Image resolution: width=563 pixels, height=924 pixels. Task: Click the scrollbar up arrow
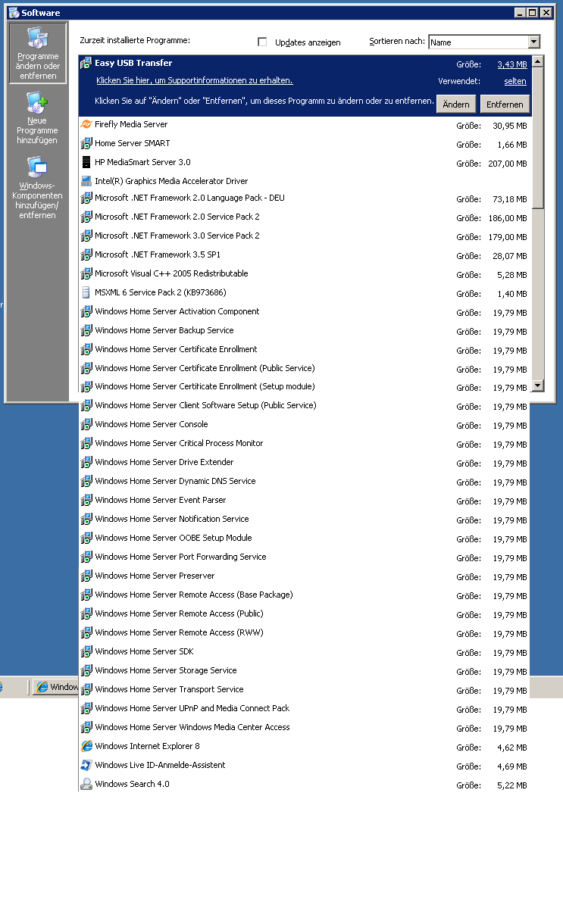(538, 61)
